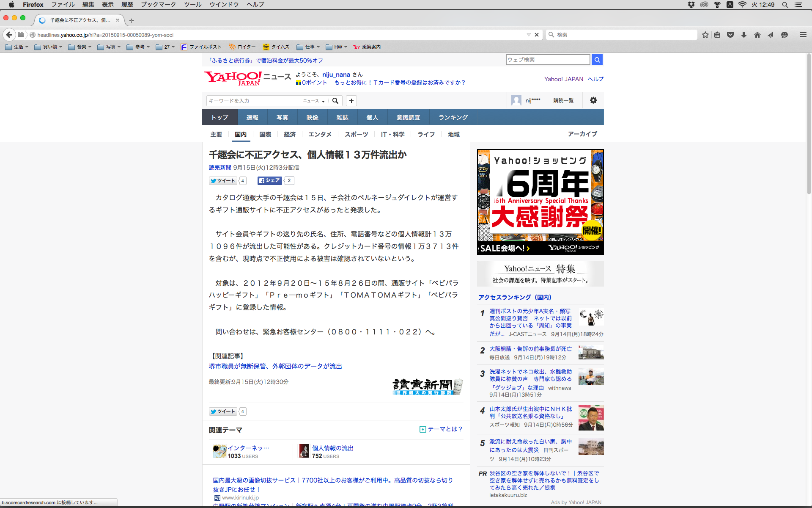Viewport: 812px width, 508px height.
Task: Switch to the 経済 category tab
Action: click(x=290, y=134)
